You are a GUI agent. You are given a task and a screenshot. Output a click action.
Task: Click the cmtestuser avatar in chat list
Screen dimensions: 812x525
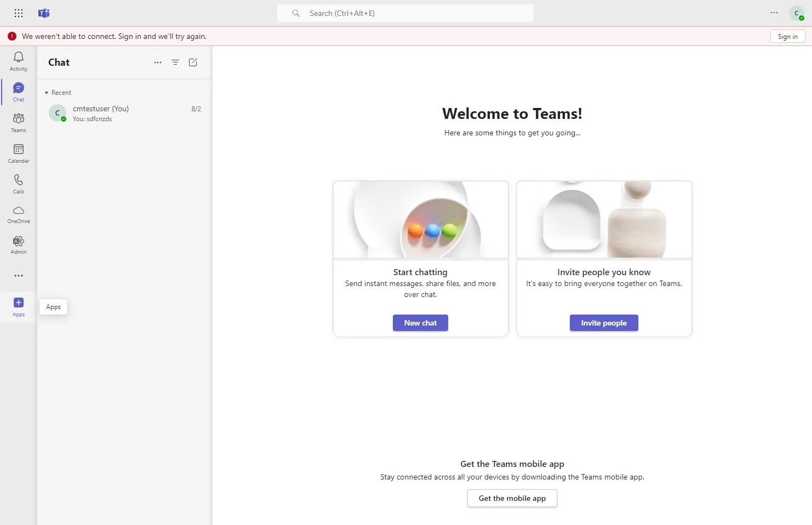[x=58, y=113]
